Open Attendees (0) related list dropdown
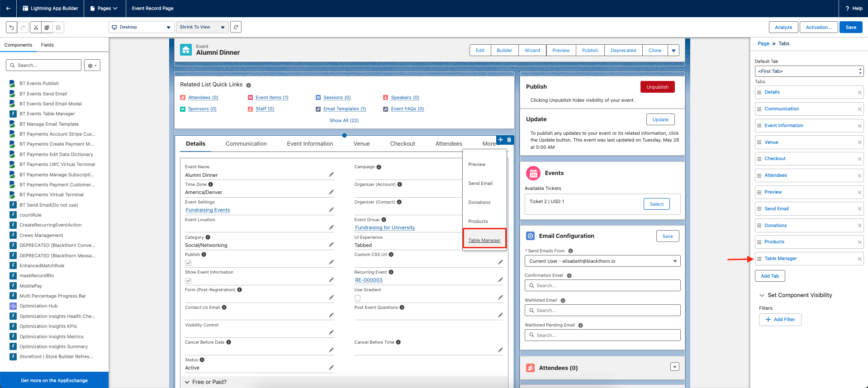 pos(675,367)
